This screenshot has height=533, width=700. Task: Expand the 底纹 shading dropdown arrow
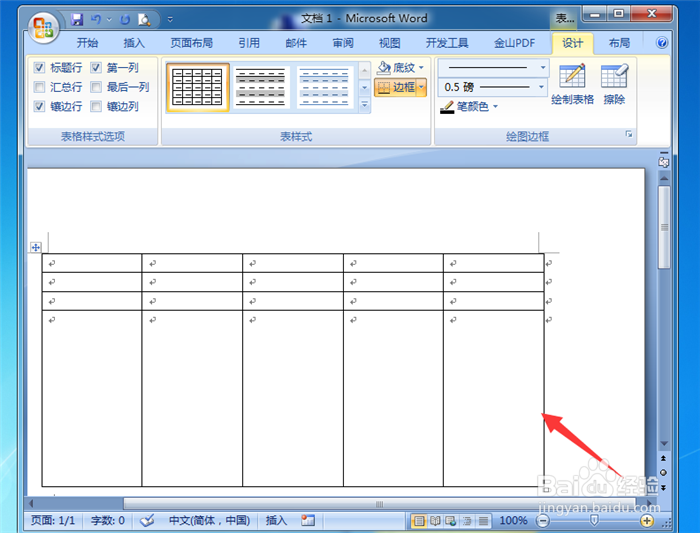click(421, 68)
